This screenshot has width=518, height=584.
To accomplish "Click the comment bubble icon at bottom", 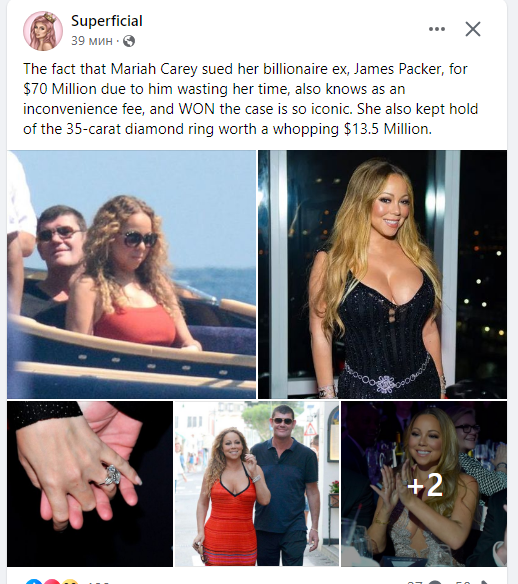I will (434, 582).
